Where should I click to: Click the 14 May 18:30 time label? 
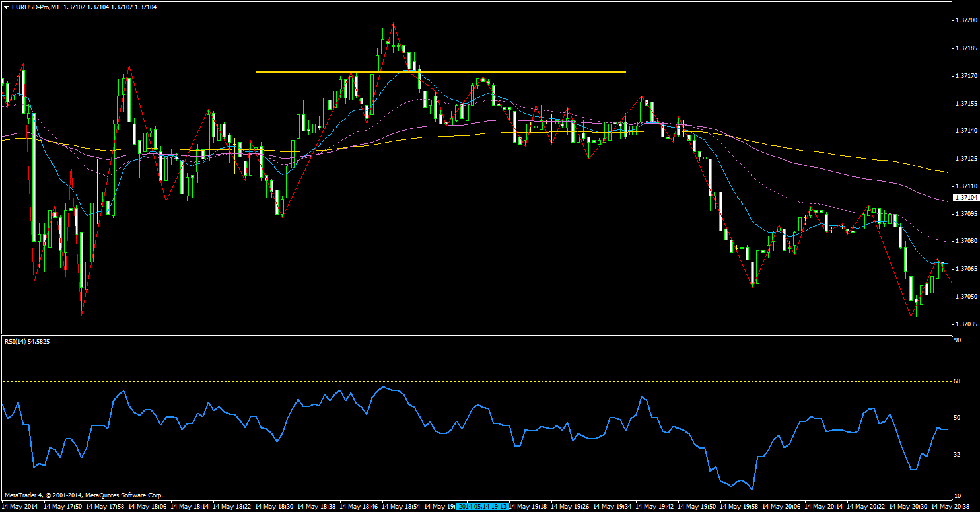[274, 507]
